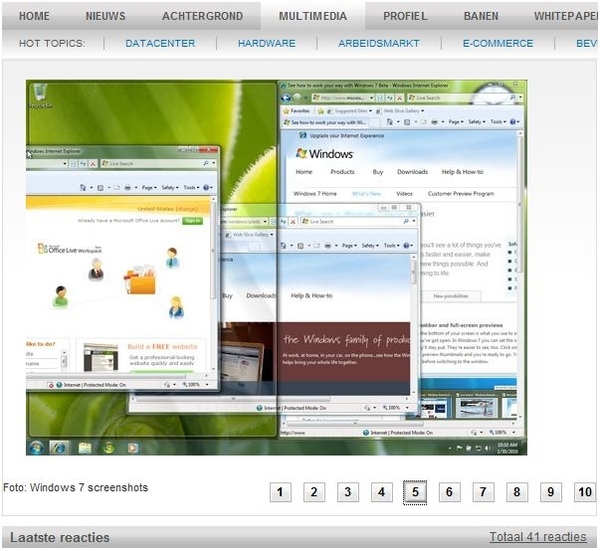This screenshot has height=551, width=600.
Task: Select the MULTIMEDIA tab
Action: [x=313, y=16]
